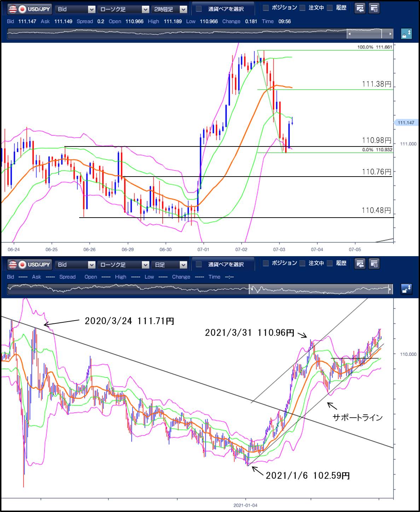The height and width of the screenshot is (512, 420).
Task: Toggle top chart's scale lock icon
Action: (x=406, y=34)
